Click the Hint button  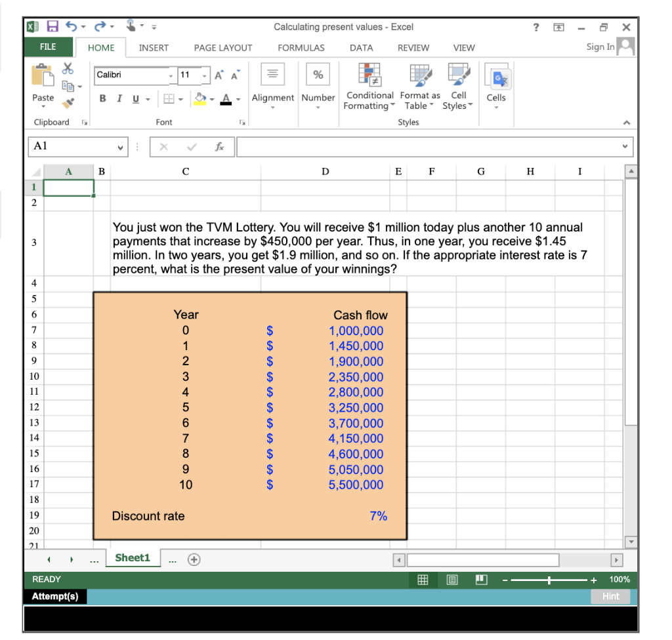pyautogui.click(x=610, y=596)
